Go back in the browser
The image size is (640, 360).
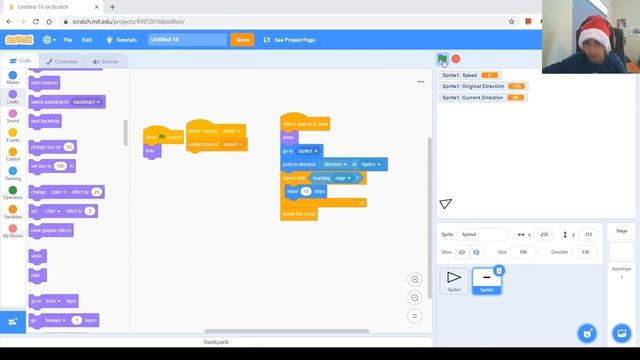pyautogui.click(x=9, y=22)
